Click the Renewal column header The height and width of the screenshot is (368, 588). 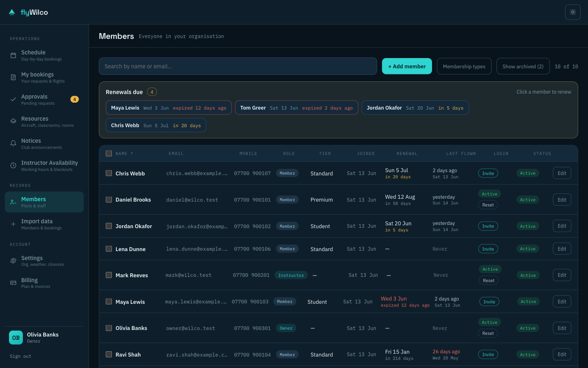pos(407,154)
